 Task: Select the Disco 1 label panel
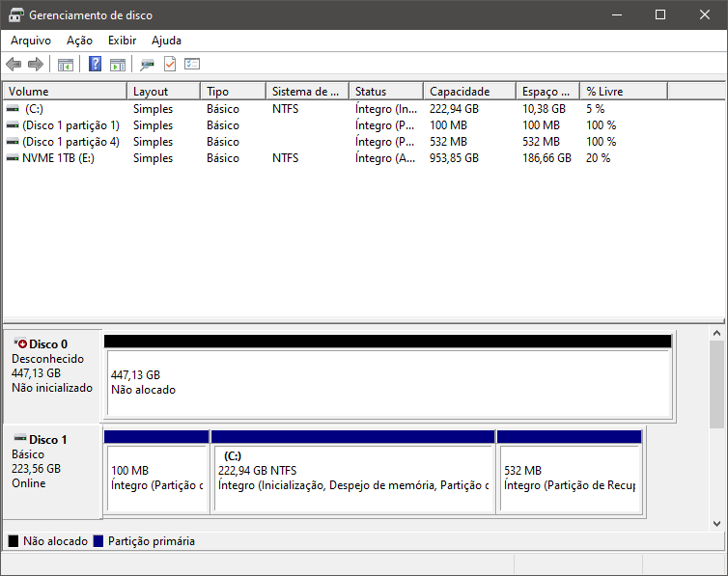click(x=52, y=471)
